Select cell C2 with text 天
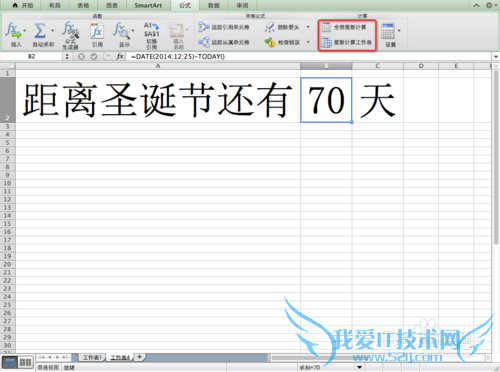The image size is (500, 372). (x=378, y=100)
